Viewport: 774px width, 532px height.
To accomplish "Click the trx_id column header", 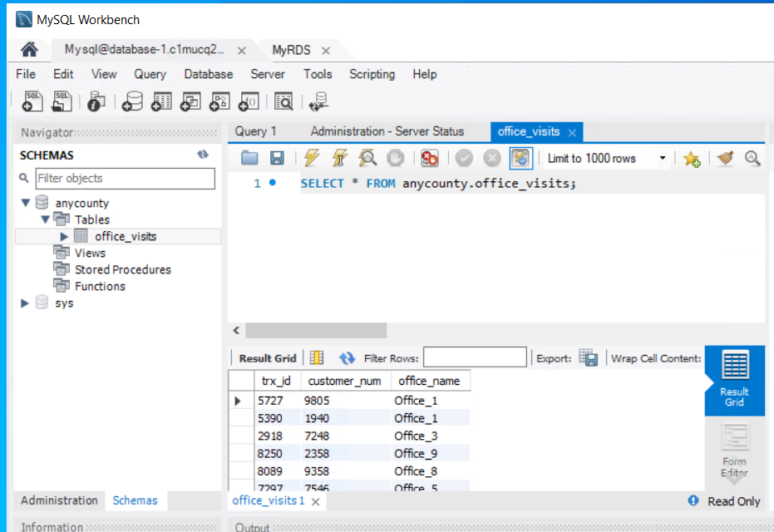I will point(277,381).
